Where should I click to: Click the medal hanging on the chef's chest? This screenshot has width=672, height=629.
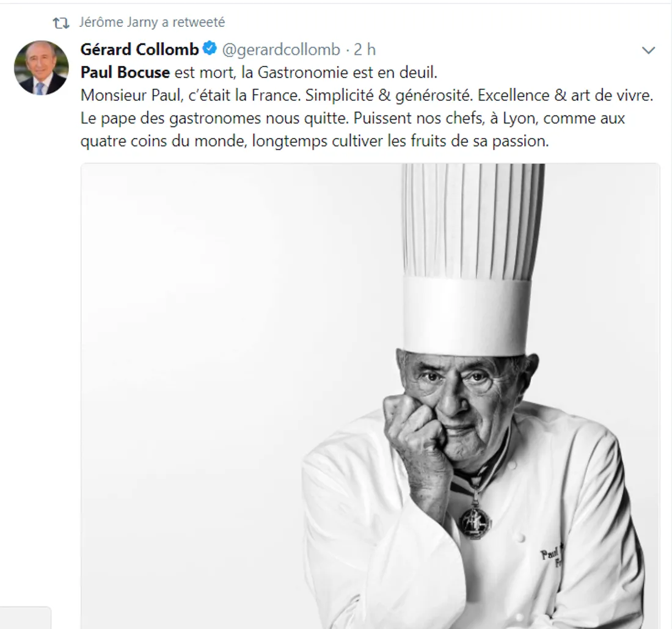click(475, 520)
